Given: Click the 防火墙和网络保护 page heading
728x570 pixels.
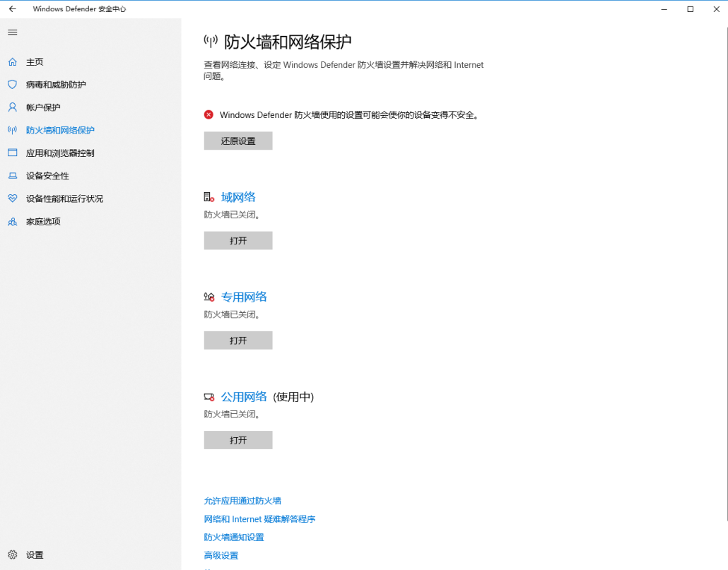Looking at the screenshot, I should coord(288,42).
